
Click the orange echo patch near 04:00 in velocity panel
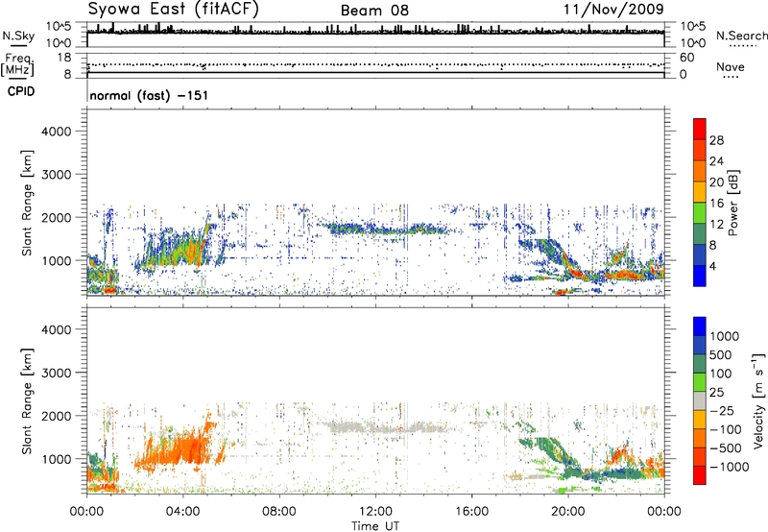[179, 448]
